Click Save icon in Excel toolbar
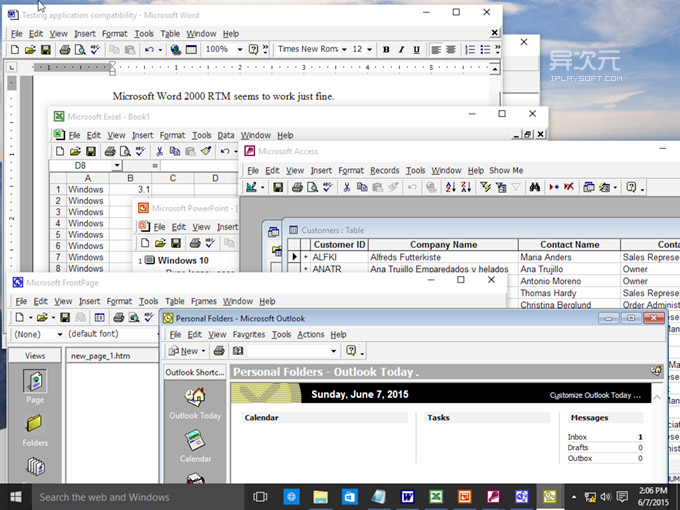680x510 pixels. (91, 151)
